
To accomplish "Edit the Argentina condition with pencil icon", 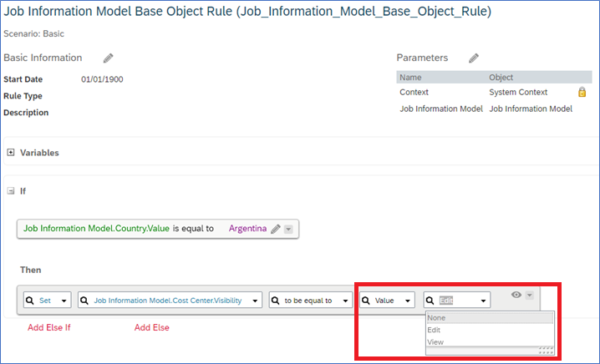I will 276,229.
